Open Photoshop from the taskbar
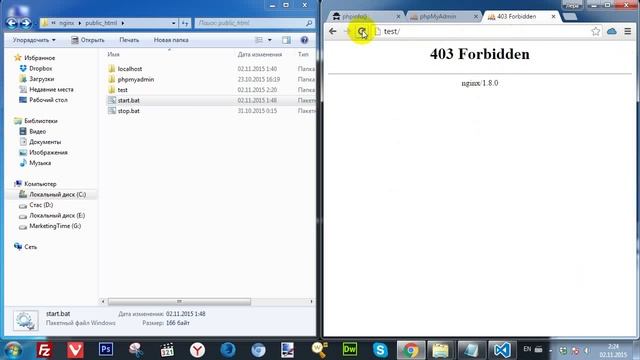 click(x=106, y=349)
